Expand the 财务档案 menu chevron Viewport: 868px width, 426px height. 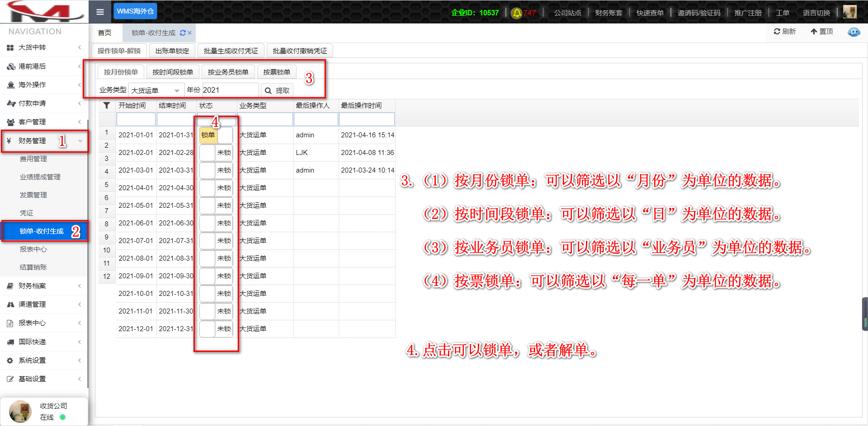[80, 286]
